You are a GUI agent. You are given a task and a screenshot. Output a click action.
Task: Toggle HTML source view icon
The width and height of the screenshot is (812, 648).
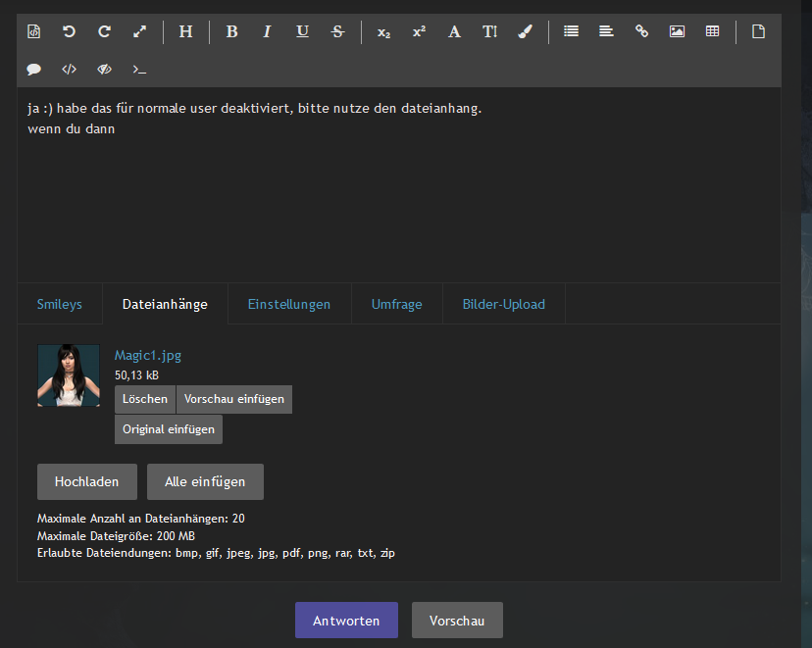33,31
